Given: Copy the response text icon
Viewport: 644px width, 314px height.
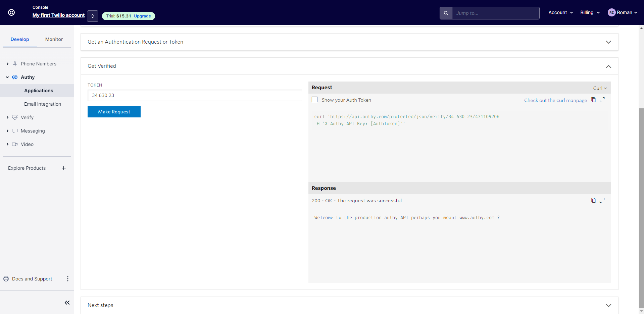Looking at the screenshot, I should point(593,200).
